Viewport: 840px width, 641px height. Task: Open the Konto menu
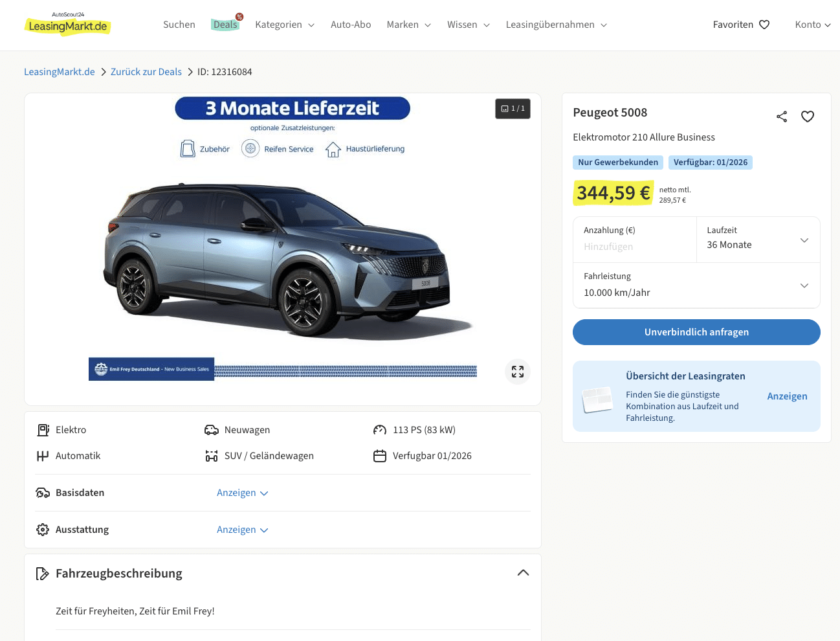point(812,25)
